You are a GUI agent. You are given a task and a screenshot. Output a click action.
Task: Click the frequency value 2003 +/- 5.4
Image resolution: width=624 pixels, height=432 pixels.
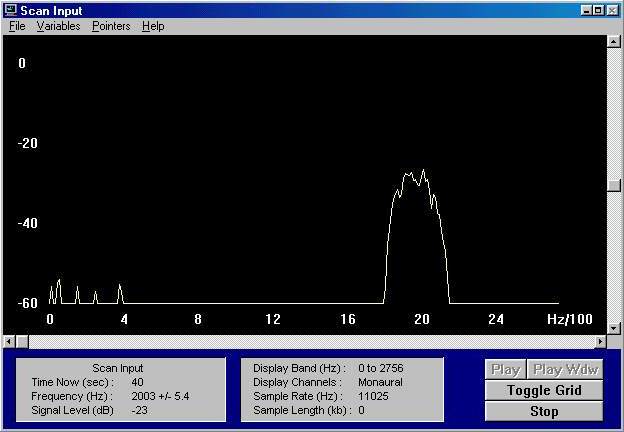coord(160,396)
